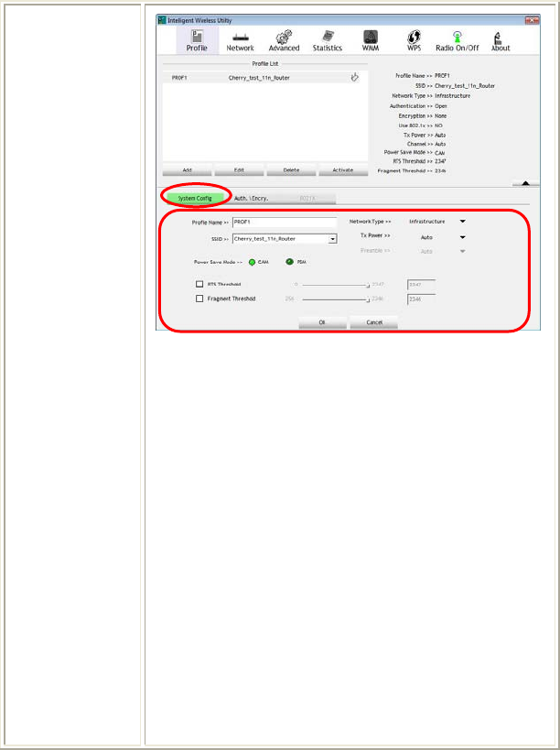Toggle Radio On/Off antenna icon
The width and height of the screenshot is (560, 750).
tap(458, 38)
